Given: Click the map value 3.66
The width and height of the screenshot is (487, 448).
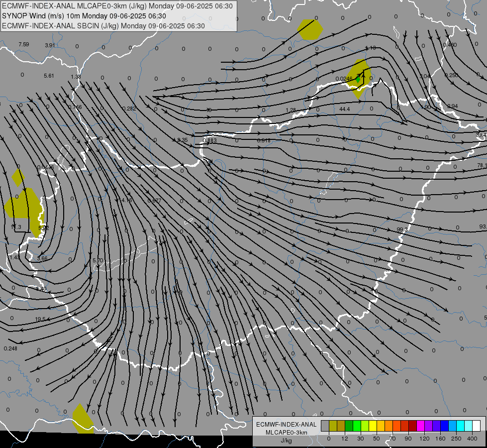Looking at the screenshot, I should (x=42, y=259).
